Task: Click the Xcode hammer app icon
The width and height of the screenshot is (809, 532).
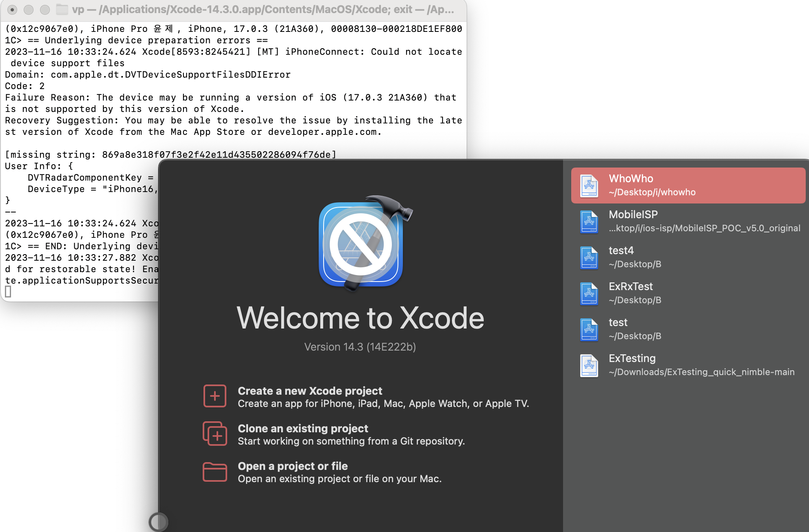Action: [x=361, y=244]
